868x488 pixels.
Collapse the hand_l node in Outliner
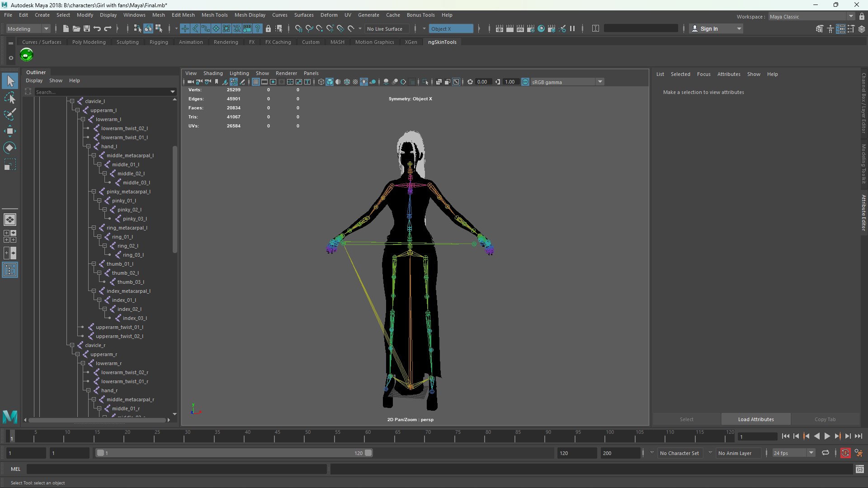point(88,146)
